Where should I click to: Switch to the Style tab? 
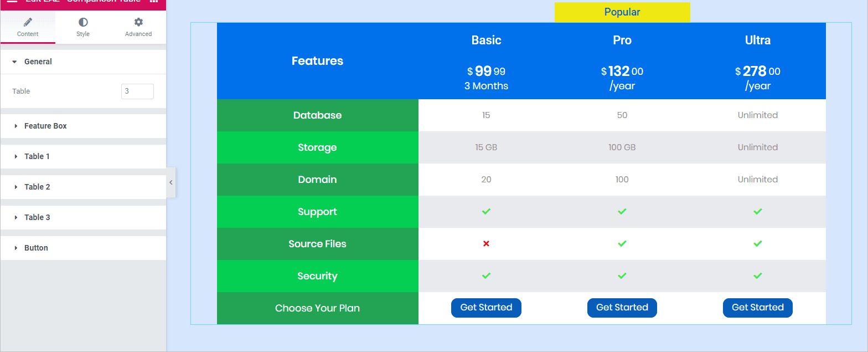tap(83, 27)
